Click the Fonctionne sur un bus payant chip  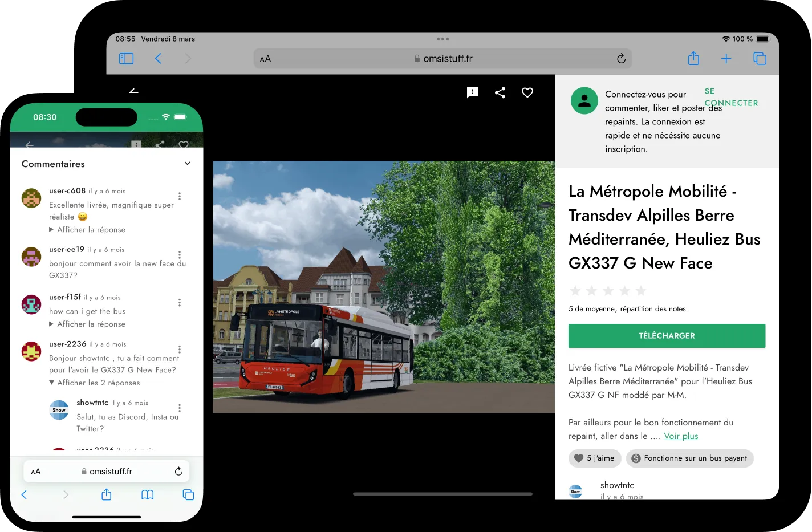pyautogui.click(x=689, y=458)
